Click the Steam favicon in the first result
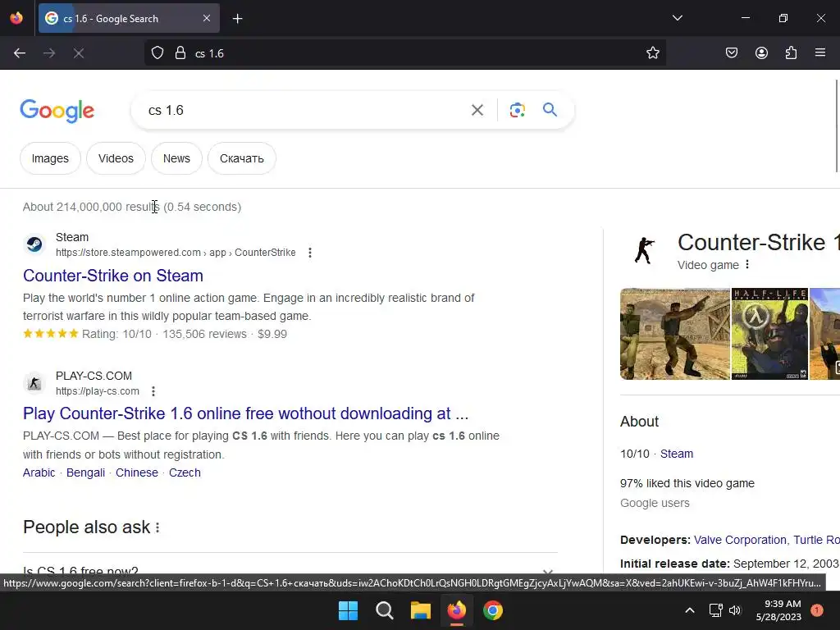 (x=34, y=244)
